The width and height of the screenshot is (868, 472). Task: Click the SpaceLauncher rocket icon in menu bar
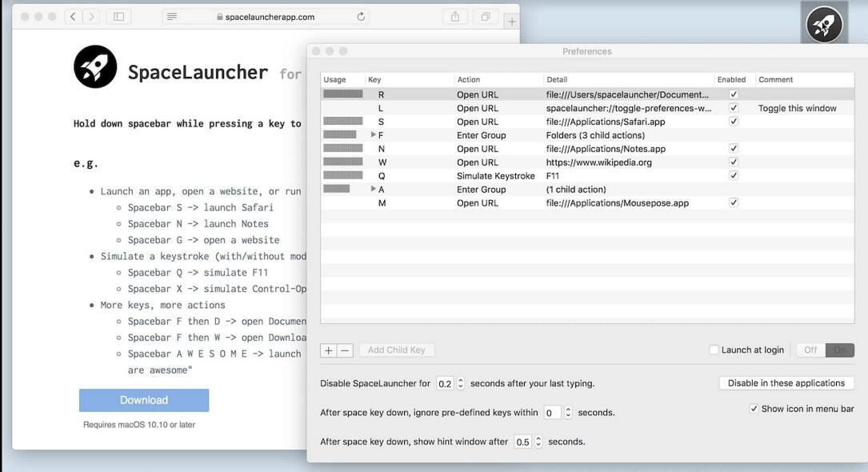coord(823,25)
